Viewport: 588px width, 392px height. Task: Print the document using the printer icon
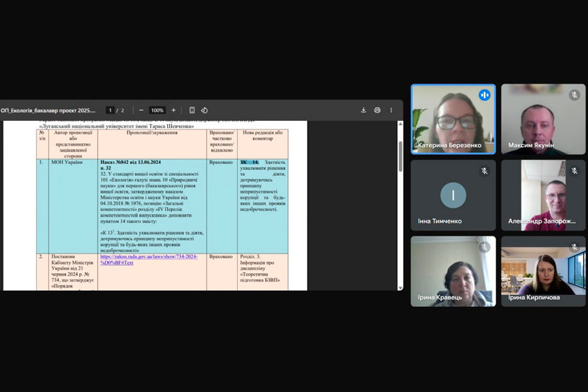coord(377,110)
